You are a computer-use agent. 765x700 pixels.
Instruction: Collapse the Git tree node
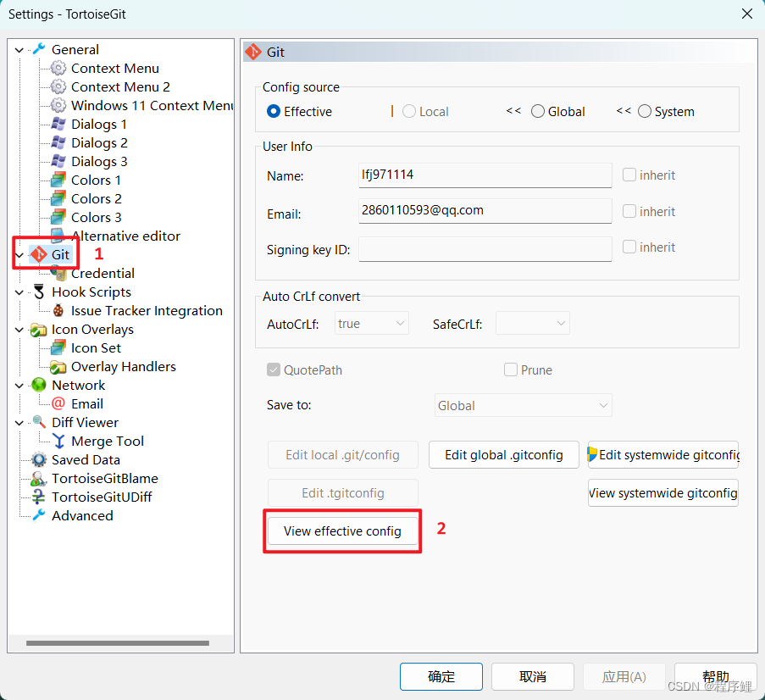pyautogui.click(x=19, y=255)
